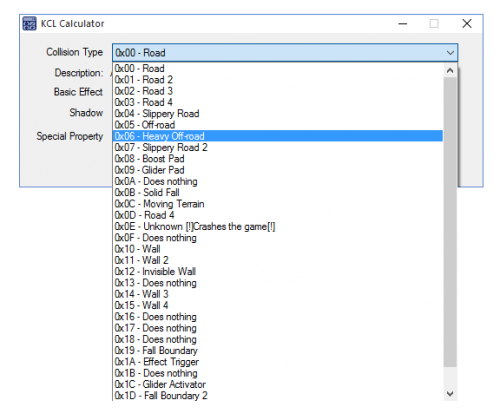
Task: Minimize the KCL Calculator window
Action: 403,24
